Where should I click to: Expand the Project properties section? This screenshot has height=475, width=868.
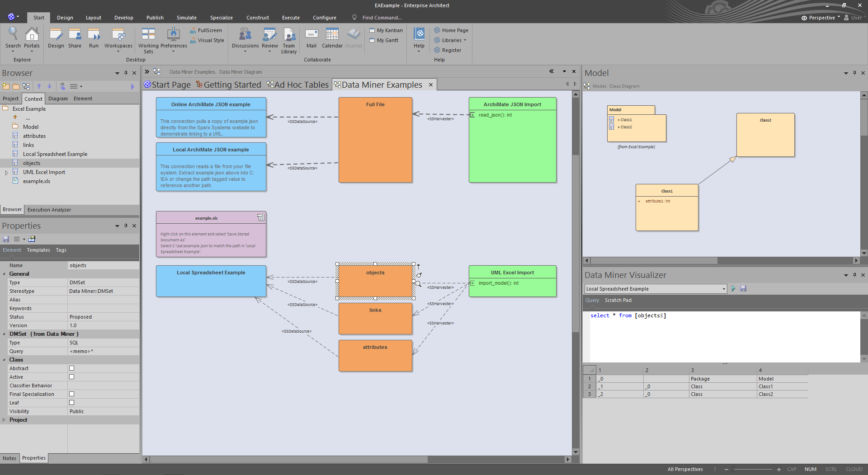[4, 420]
